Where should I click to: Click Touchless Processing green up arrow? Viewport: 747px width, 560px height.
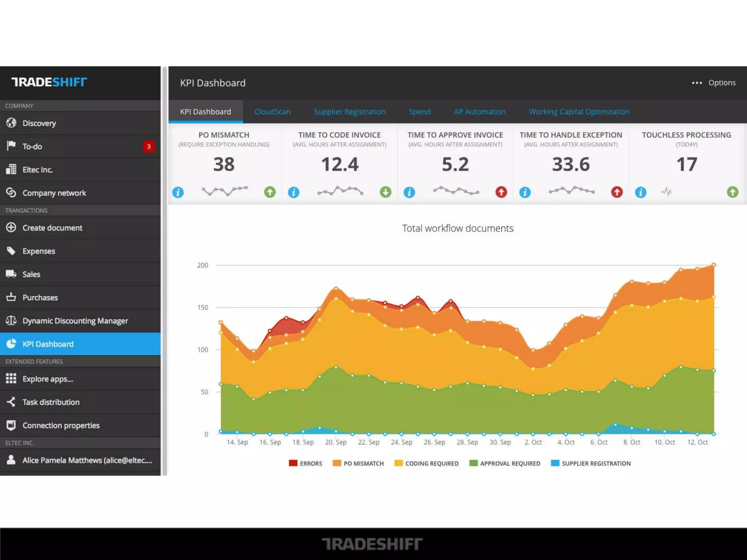pyautogui.click(x=732, y=192)
